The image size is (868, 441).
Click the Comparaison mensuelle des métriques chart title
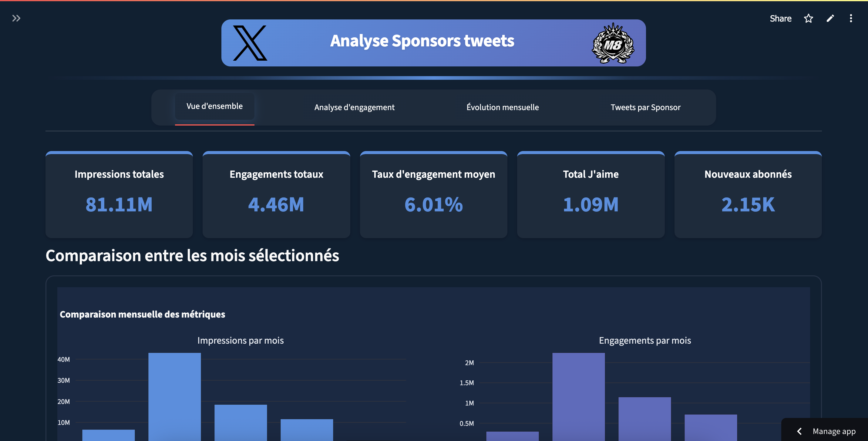point(143,314)
